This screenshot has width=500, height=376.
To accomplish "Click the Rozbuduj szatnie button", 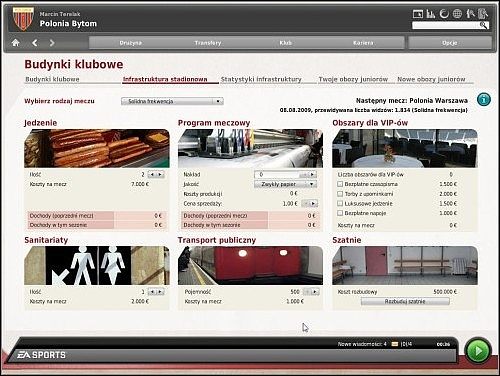I will [x=405, y=301].
